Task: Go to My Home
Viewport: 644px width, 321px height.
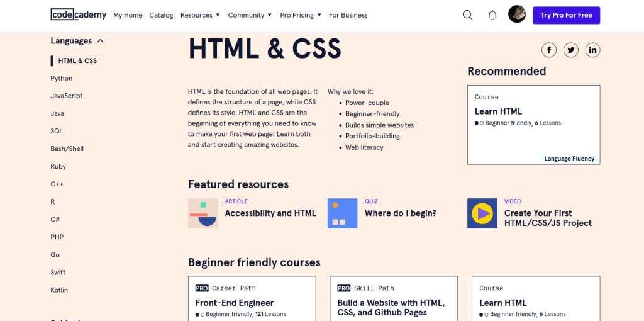Action: coord(128,15)
